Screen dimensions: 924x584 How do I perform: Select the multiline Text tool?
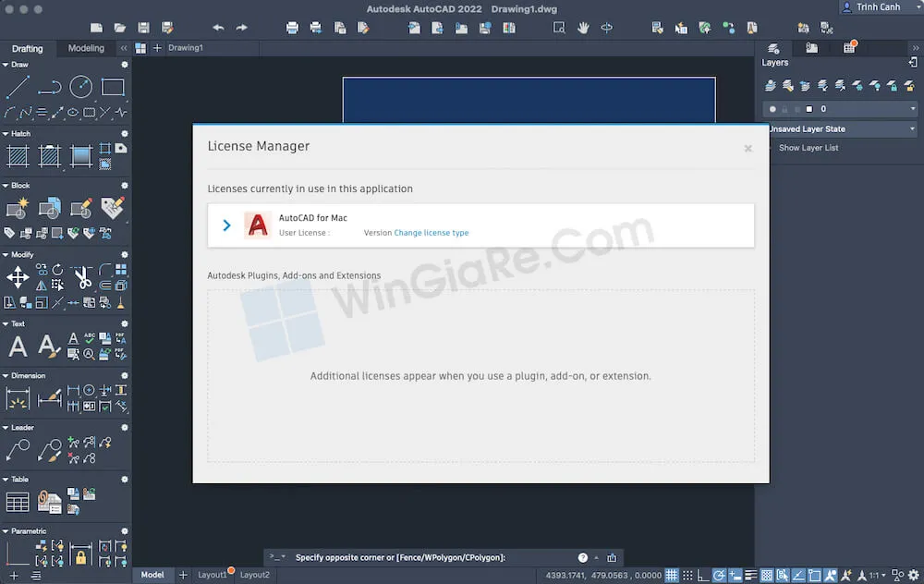(17, 346)
